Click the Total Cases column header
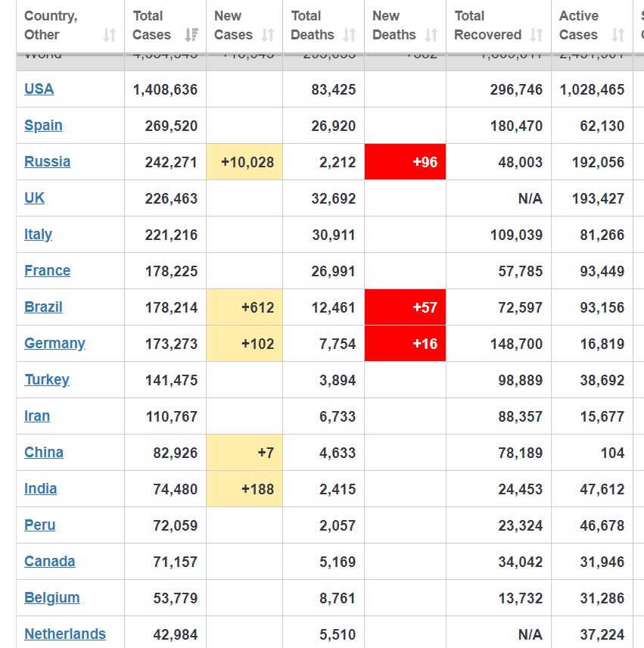 (152, 25)
